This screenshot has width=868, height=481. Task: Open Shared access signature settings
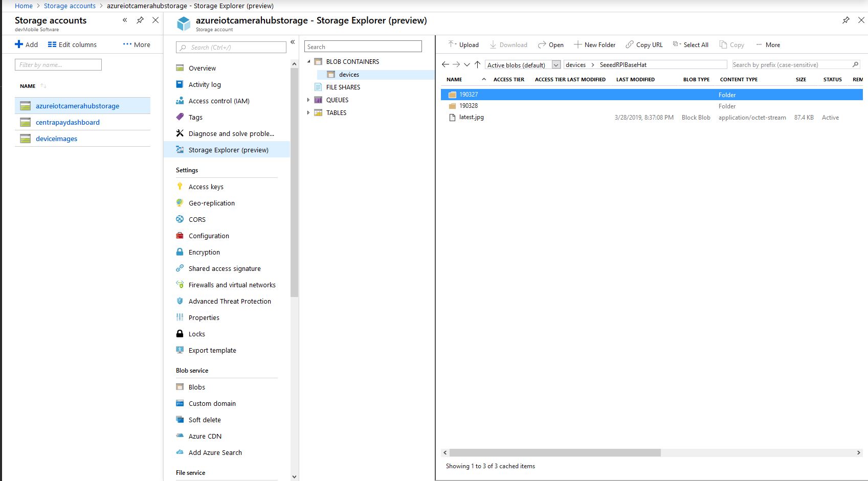(224, 268)
